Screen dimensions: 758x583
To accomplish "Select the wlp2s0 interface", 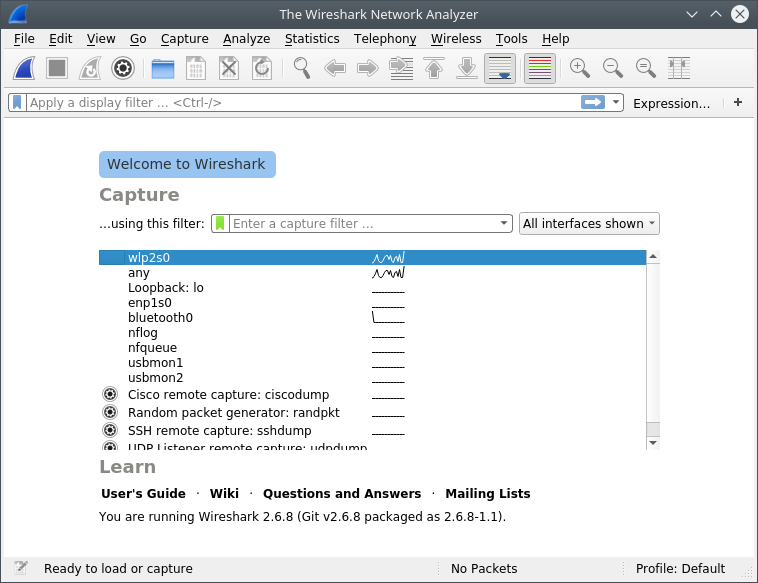I will pyautogui.click(x=372, y=258).
